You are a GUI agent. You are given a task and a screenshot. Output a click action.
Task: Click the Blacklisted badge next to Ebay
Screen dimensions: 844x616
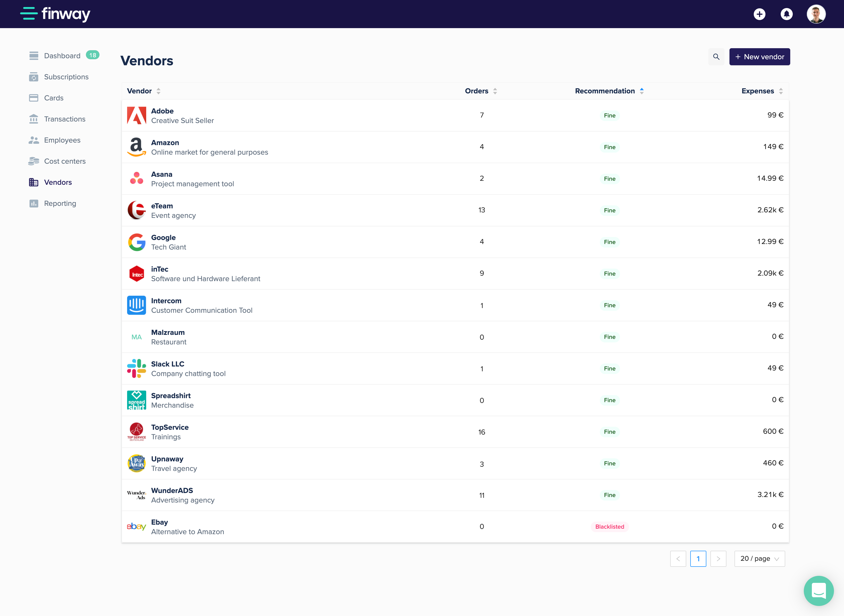609,526
